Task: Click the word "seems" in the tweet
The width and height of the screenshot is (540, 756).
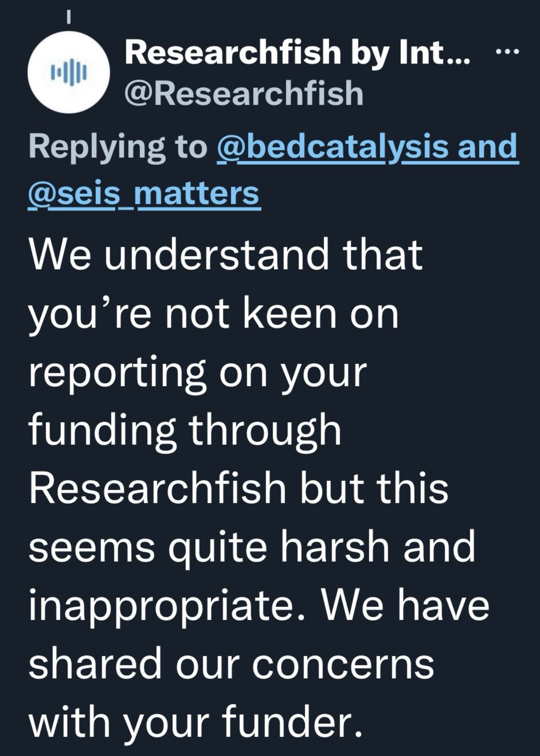Action: click(92, 548)
